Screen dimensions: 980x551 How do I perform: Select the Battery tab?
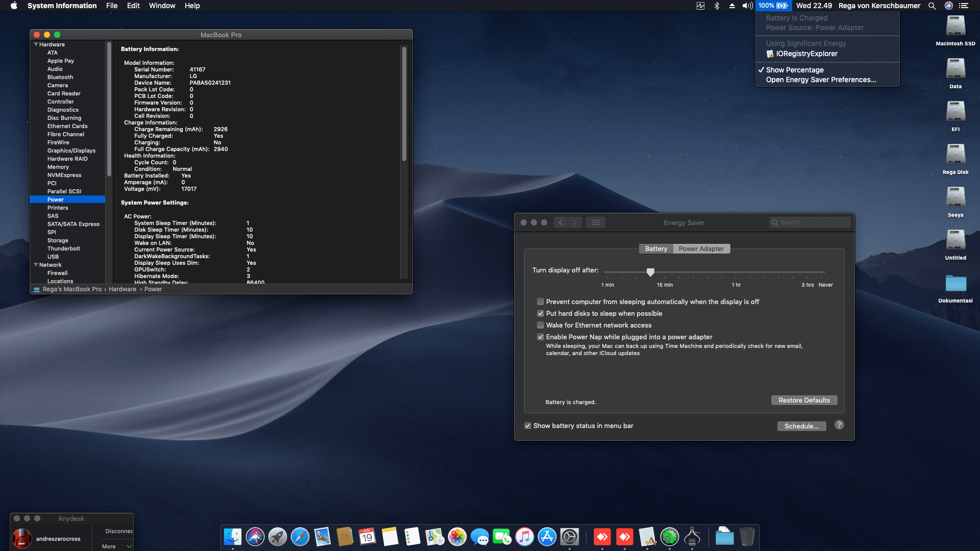656,248
